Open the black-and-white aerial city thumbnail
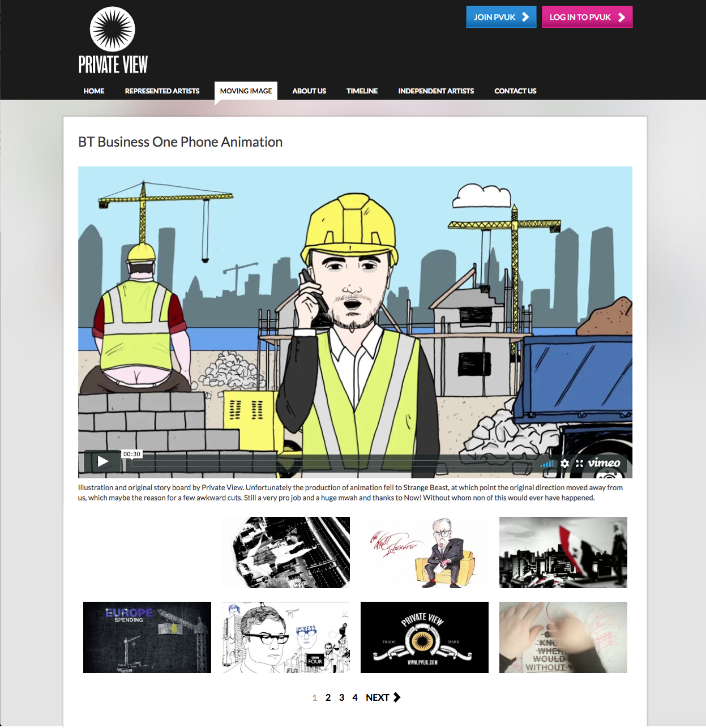This screenshot has width=706, height=728. pyautogui.click(x=286, y=553)
